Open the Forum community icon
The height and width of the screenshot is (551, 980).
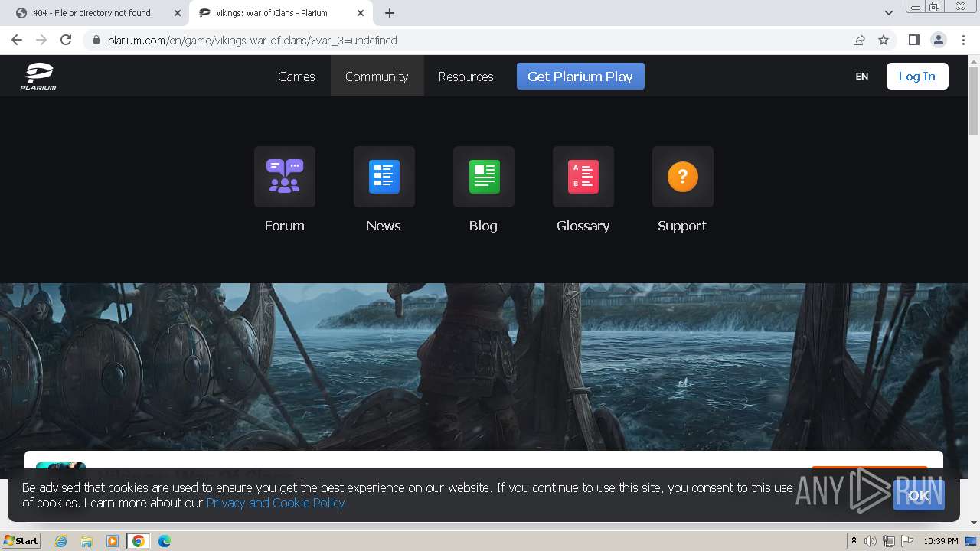click(x=285, y=177)
